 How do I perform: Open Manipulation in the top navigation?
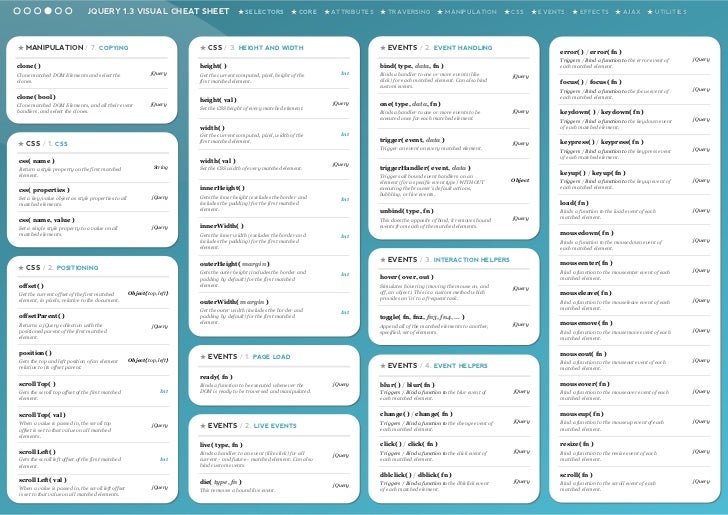(467, 12)
